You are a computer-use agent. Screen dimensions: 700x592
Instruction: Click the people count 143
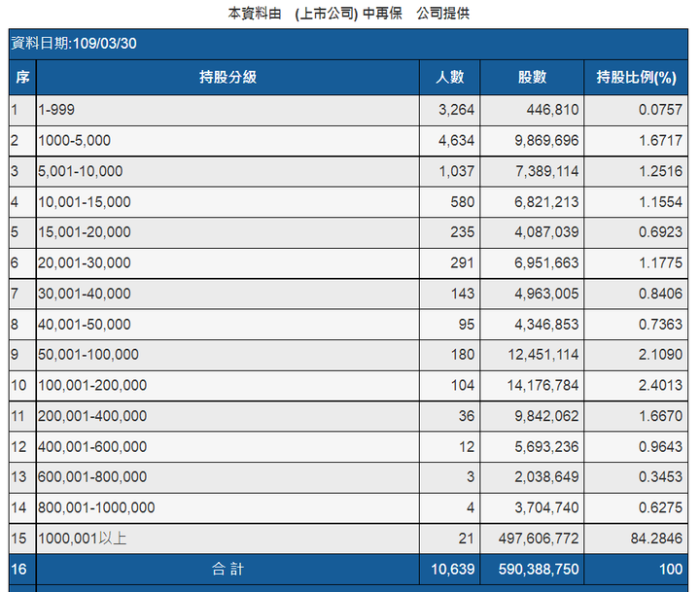coord(463,294)
